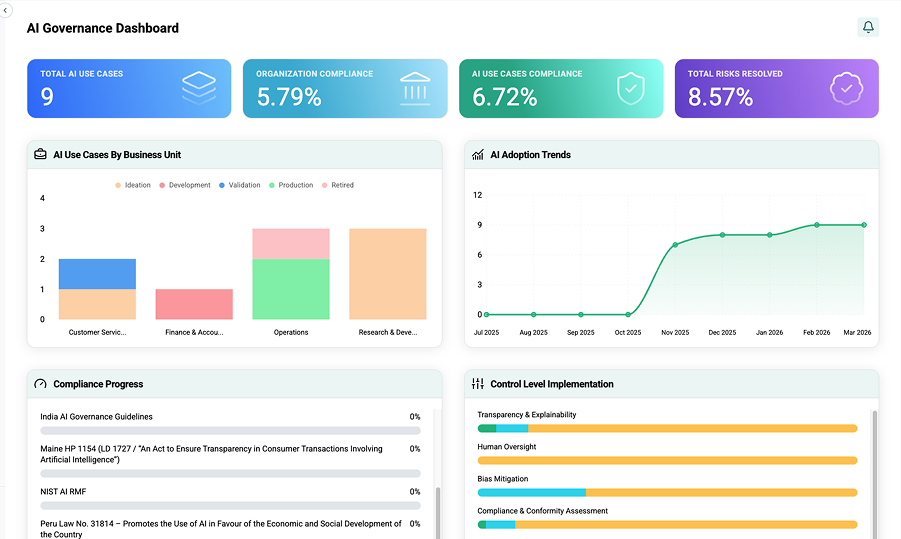Click the Nov 2025 data point on trend line
The image size is (901, 539).
pos(675,244)
